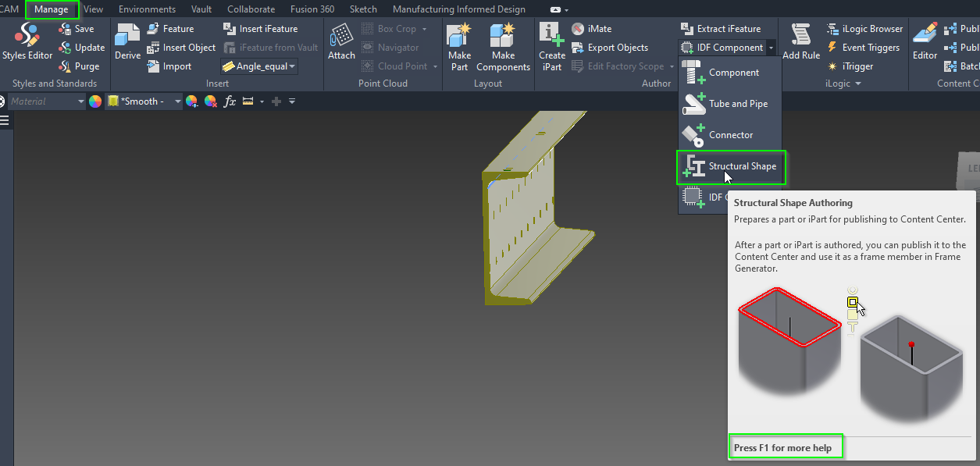
Task: Click the IDF Component button
Action: click(722, 48)
